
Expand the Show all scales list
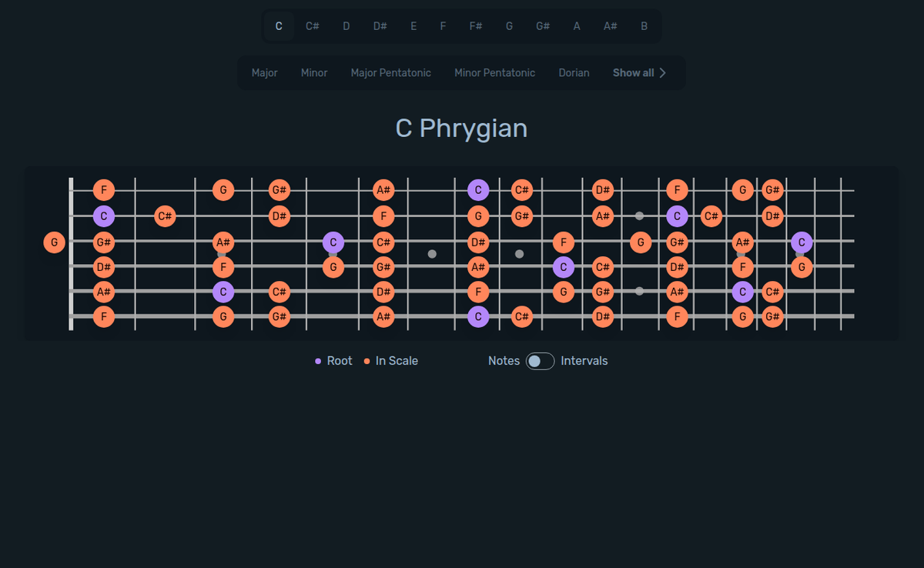(x=640, y=72)
